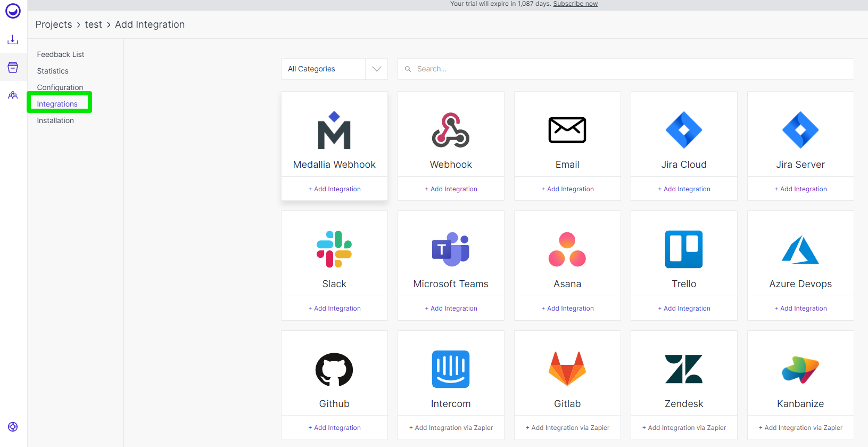868x447 pixels.
Task: Select the Microsoft Teams logo
Action: [451, 249]
